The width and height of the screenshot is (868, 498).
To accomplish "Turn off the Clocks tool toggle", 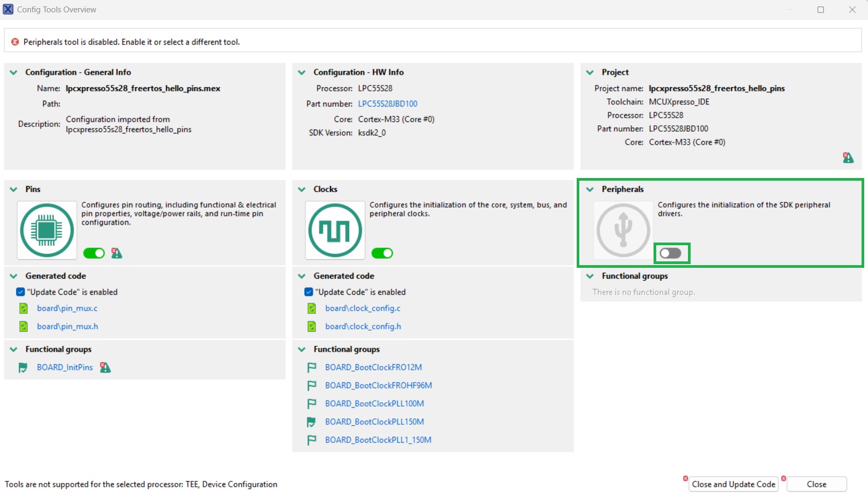I will (x=382, y=253).
